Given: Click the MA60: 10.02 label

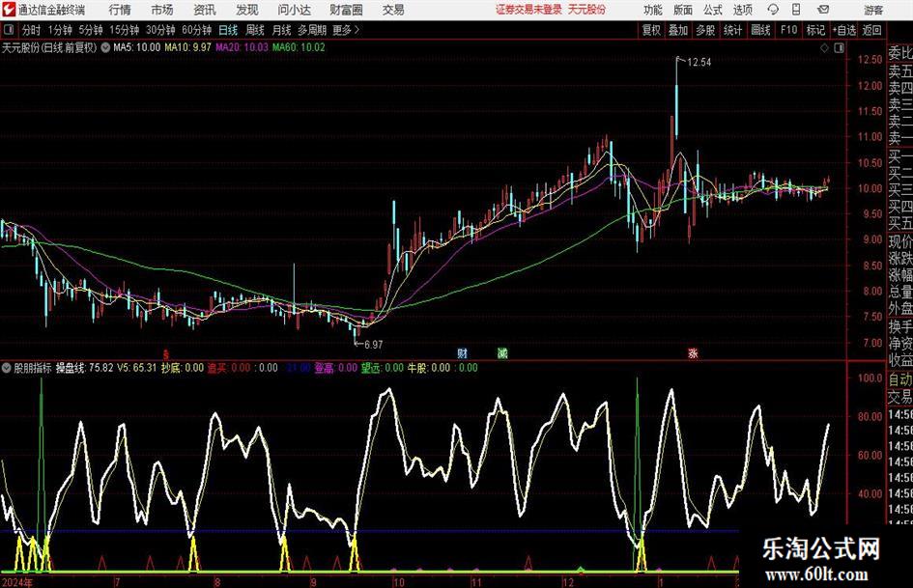Looking at the screenshot, I should tap(299, 47).
